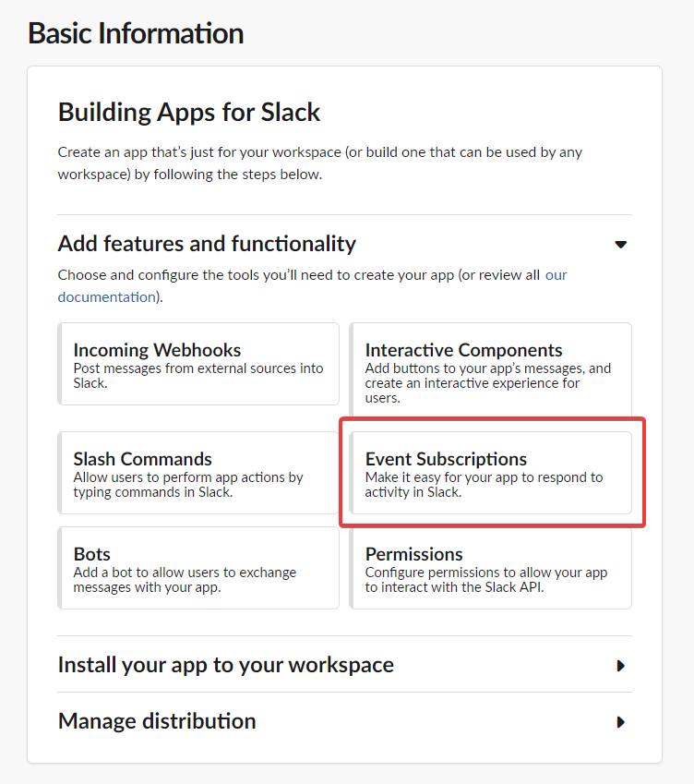Click the 'Building Apps for Slack' heading
This screenshot has height=784, width=694.
coord(189,113)
